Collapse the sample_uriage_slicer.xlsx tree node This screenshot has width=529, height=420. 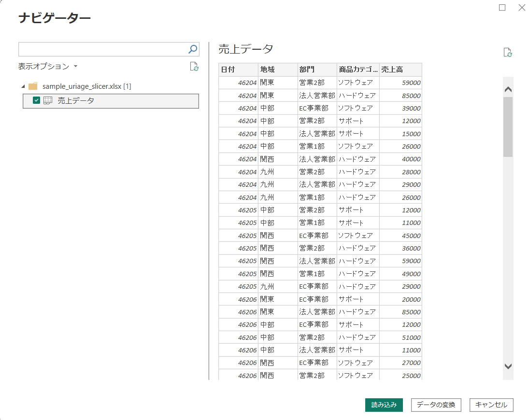point(23,86)
